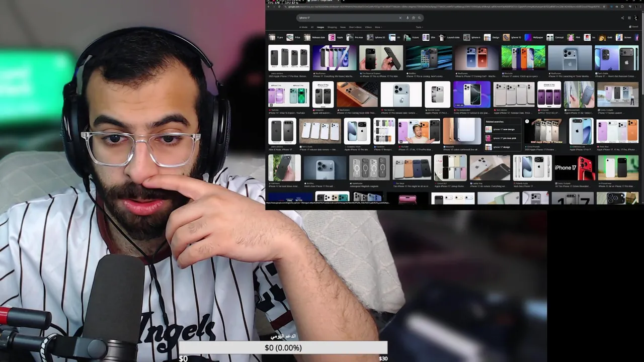Open red 'iPhone 17' text thumbnail
644x362 pixels.
[x=574, y=168]
